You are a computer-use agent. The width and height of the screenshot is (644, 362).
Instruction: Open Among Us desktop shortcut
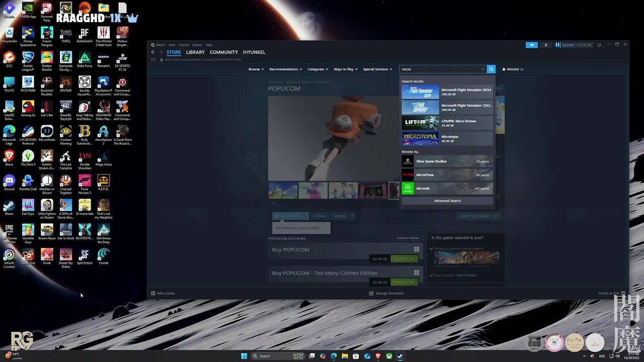coord(28,109)
